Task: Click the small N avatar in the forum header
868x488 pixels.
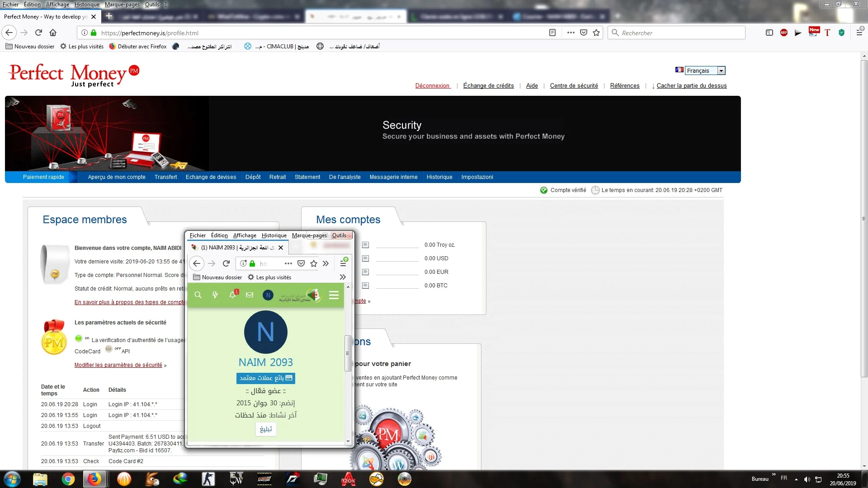Action: pyautogui.click(x=268, y=295)
